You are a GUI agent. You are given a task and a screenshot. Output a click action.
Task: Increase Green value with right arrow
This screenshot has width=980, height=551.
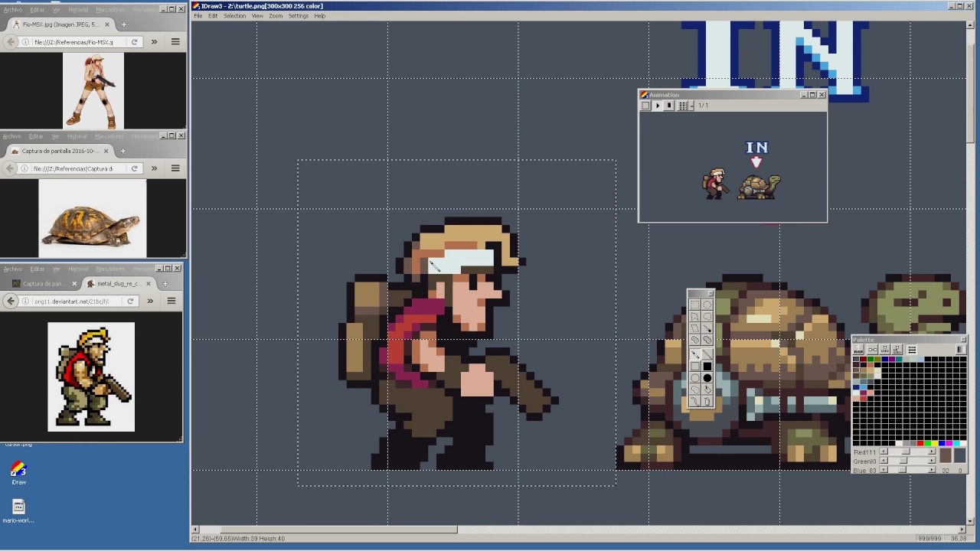pyautogui.click(x=932, y=460)
